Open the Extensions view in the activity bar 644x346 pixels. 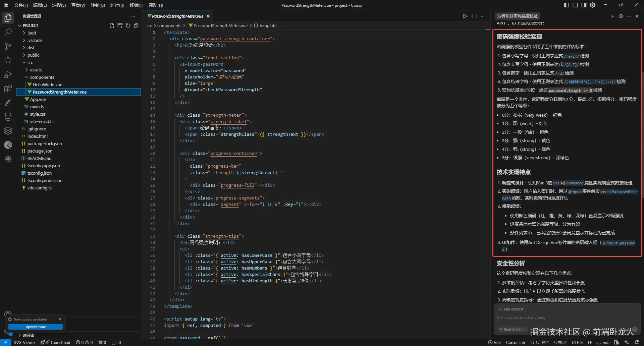pos(8,89)
